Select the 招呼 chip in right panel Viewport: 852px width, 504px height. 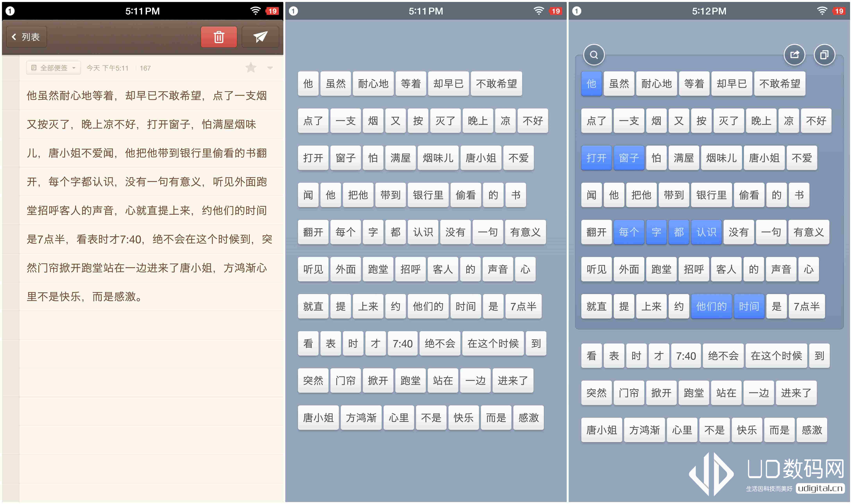click(694, 269)
